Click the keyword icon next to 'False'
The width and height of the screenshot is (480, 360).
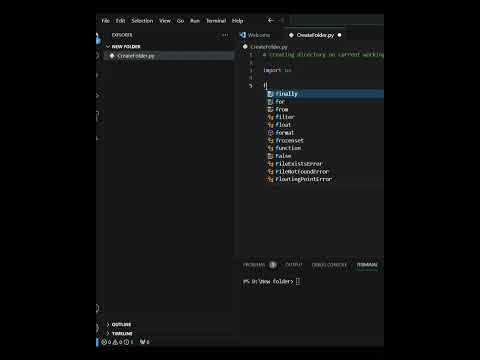[270, 156]
